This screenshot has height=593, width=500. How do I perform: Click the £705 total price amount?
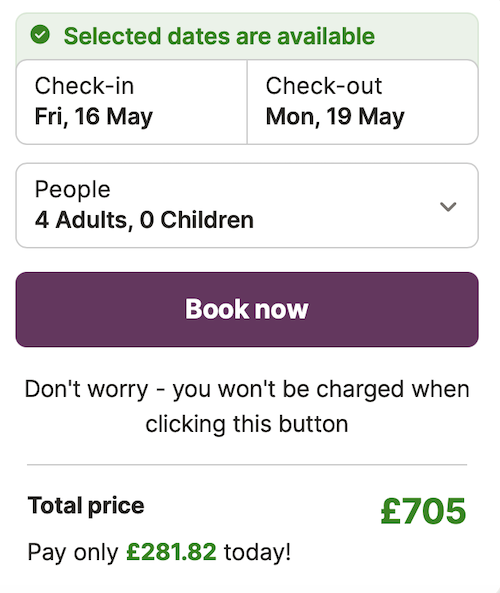pos(423,511)
